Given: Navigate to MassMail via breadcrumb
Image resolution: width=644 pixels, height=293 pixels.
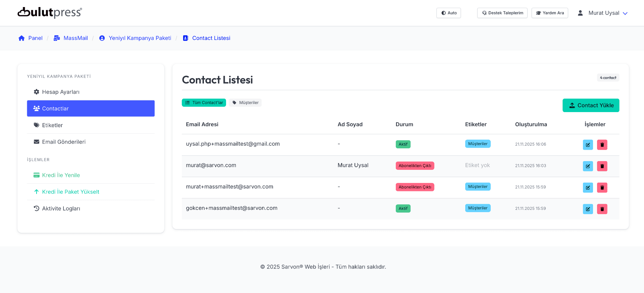Looking at the screenshot, I should tap(75, 38).
